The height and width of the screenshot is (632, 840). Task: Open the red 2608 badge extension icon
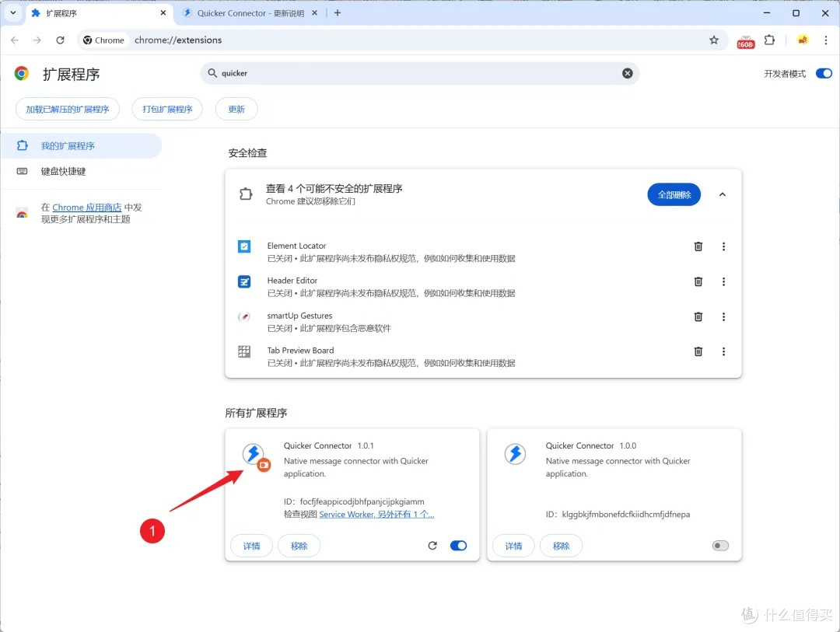745,41
